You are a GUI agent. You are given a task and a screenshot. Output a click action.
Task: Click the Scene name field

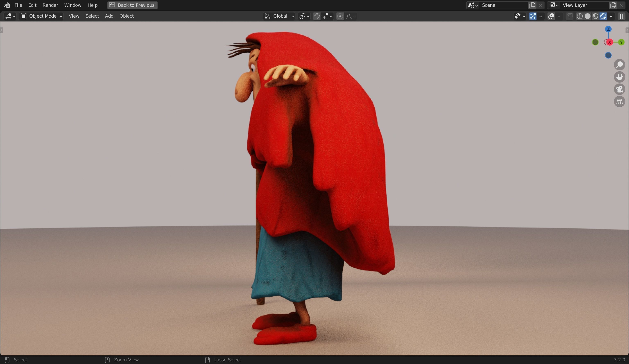point(503,5)
